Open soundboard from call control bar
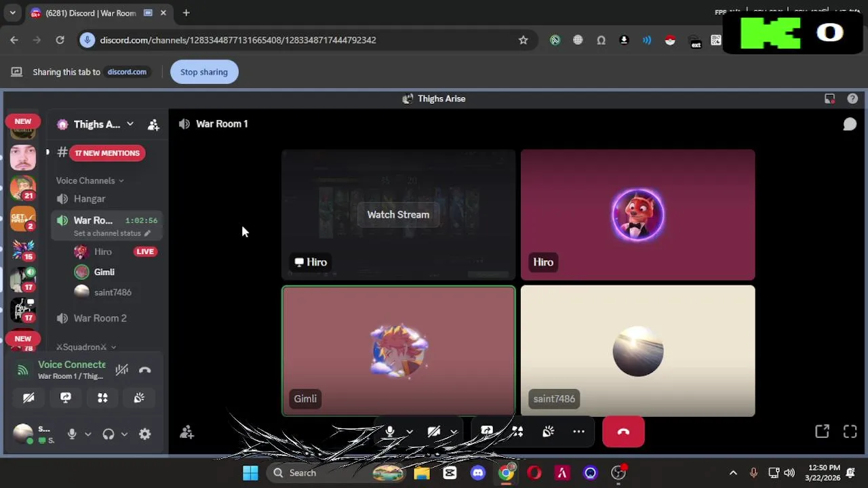The height and width of the screenshot is (488, 868). pos(548,432)
